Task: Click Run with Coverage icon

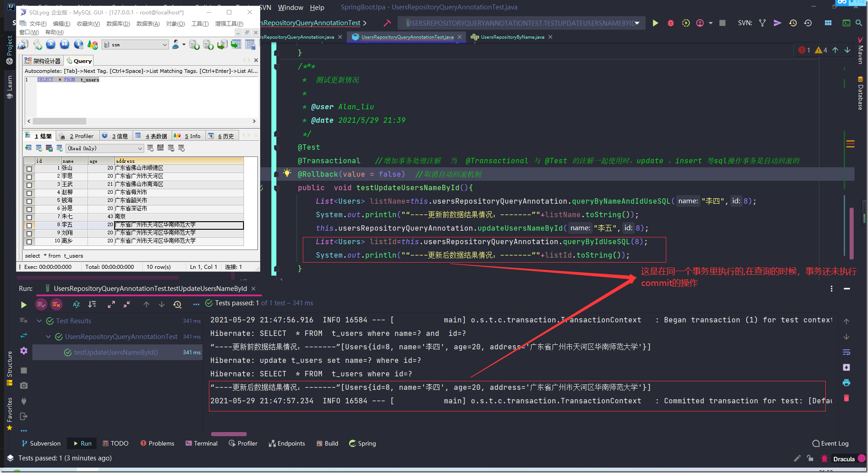Action: 686,23
